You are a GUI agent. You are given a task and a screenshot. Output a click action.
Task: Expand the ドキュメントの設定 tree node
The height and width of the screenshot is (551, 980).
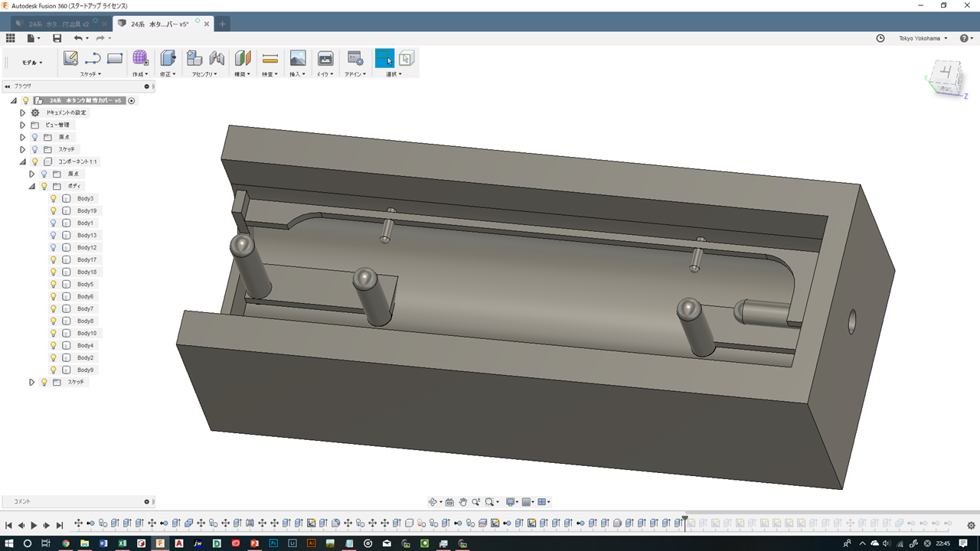coord(23,112)
